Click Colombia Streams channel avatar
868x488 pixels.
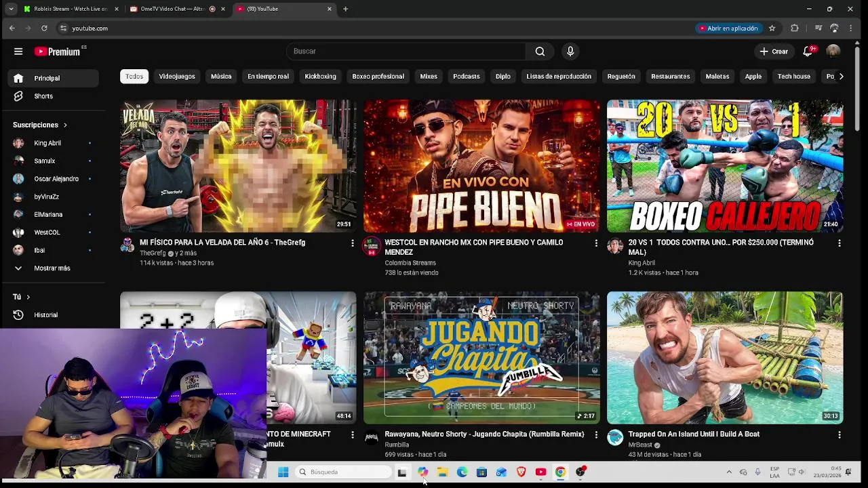(x=371, y=246)
